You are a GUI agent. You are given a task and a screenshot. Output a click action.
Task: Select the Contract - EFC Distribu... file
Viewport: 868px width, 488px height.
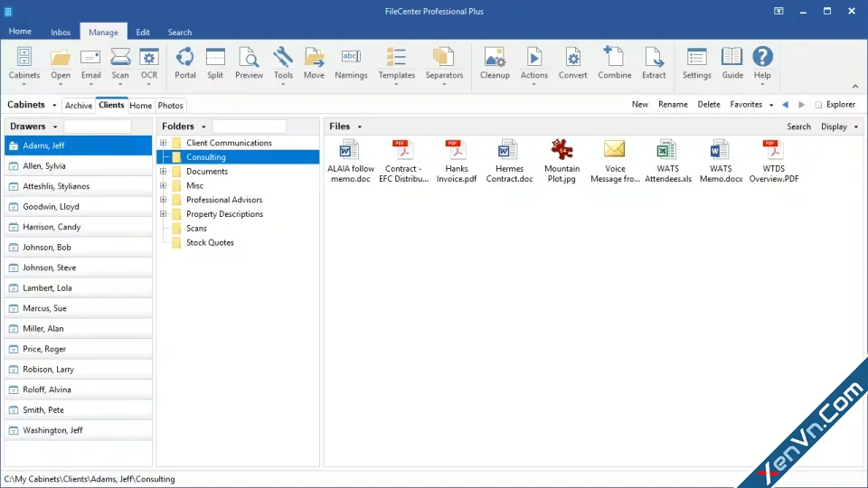pyautogui.click(x=403, y=161)
